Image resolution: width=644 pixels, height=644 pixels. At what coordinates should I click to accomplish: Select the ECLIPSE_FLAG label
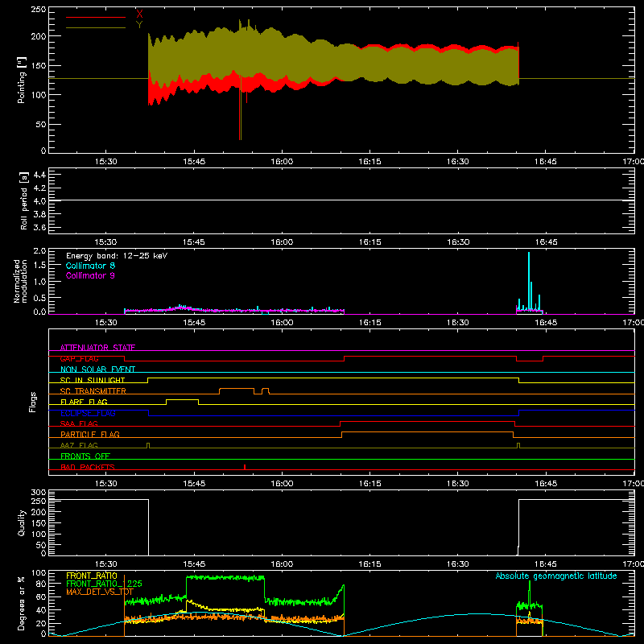[x=88, y=413]
